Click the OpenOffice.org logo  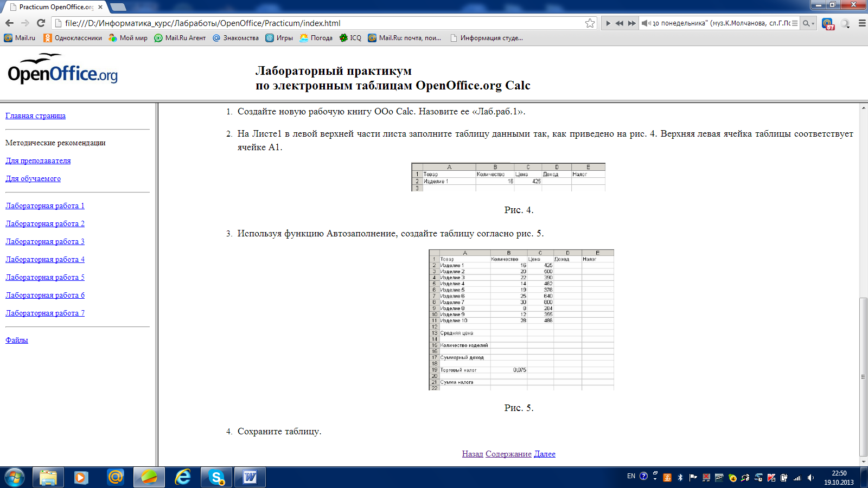pos(62,69)
